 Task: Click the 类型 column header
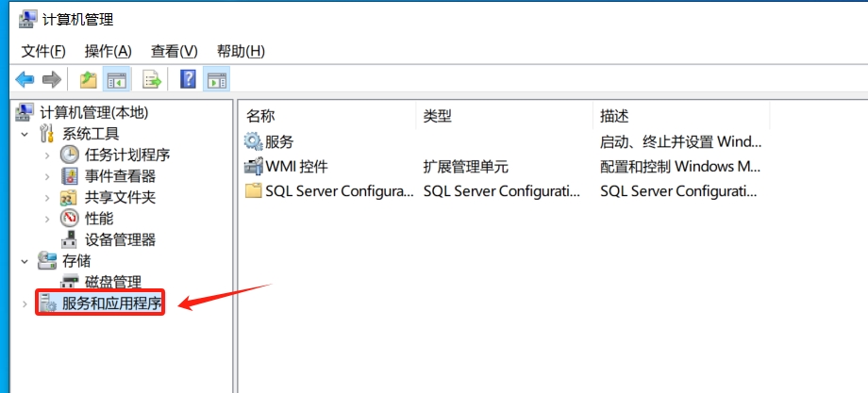(505, 116)
